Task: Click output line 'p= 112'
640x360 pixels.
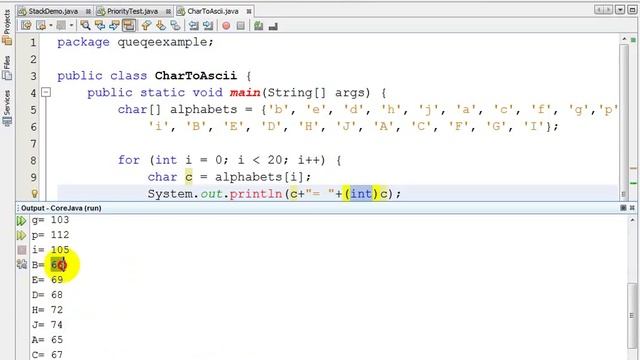Action: coord(51,235)
